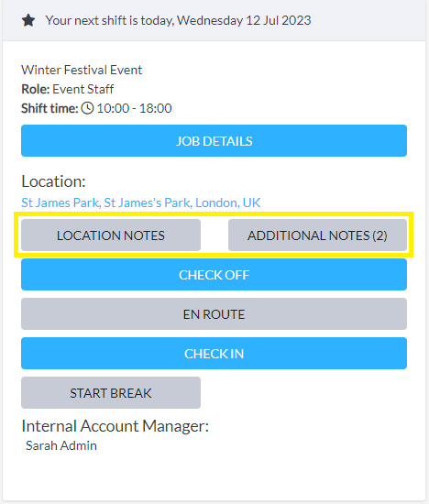The image size is (429, 504).
Task: Click the 'Your next shift is today' text
Action: pyautogui.click(x=110, y=20)
